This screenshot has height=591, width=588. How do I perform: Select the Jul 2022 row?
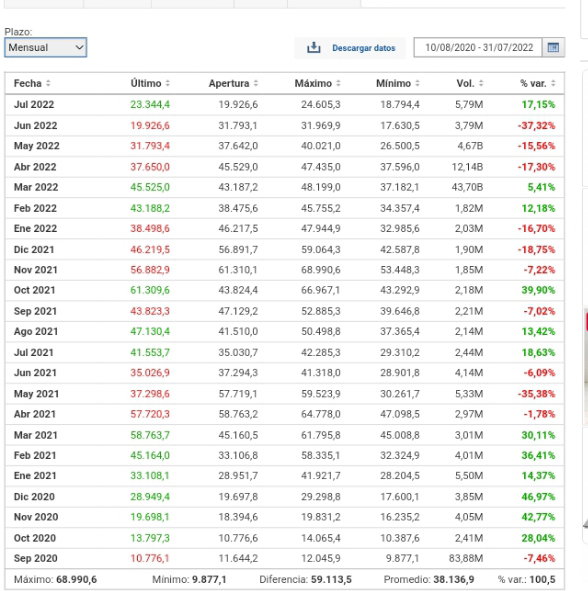pyautogui.click(x=285, y=104)
